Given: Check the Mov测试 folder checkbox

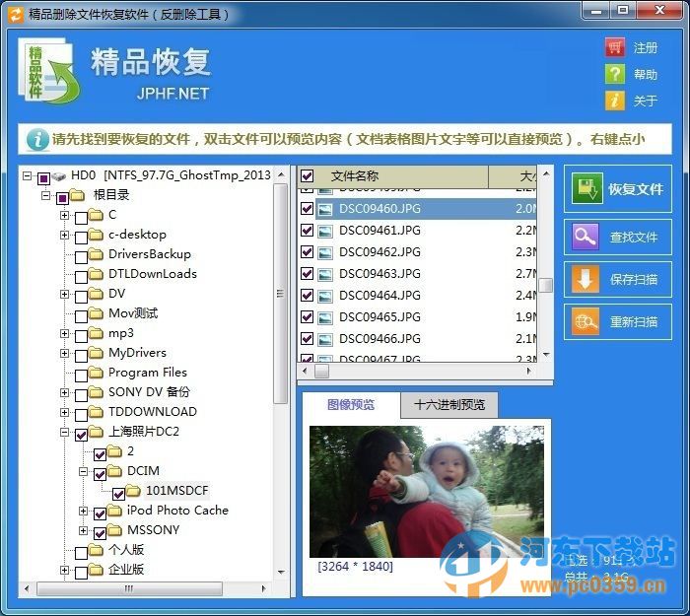Looking at the screenshot, I should pyautogui.click(x=81, y=316).
